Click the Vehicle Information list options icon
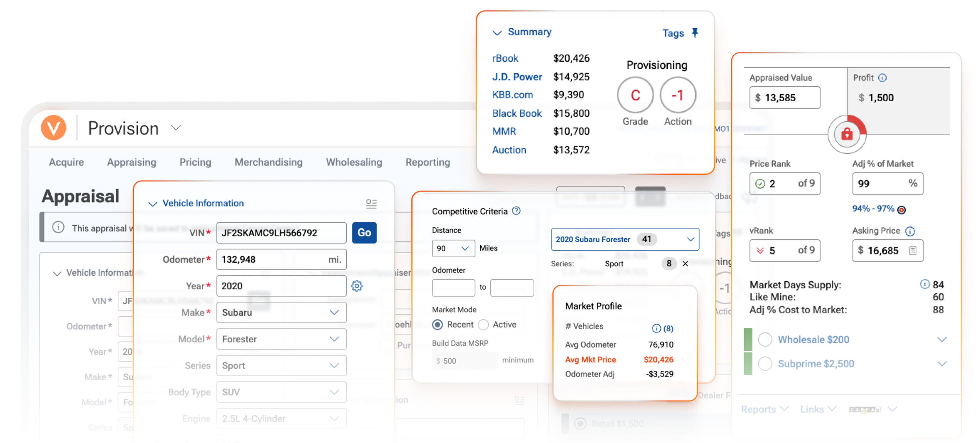 (x=371, y=203)
